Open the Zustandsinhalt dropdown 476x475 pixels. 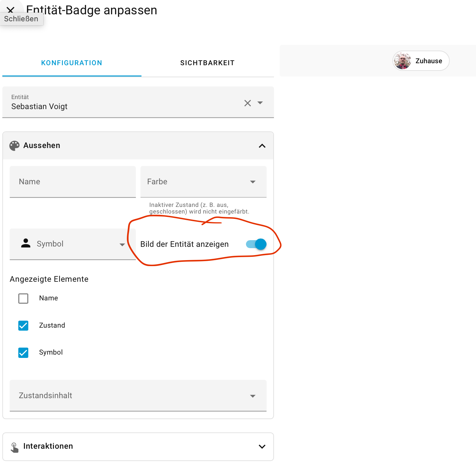(138, 396)
